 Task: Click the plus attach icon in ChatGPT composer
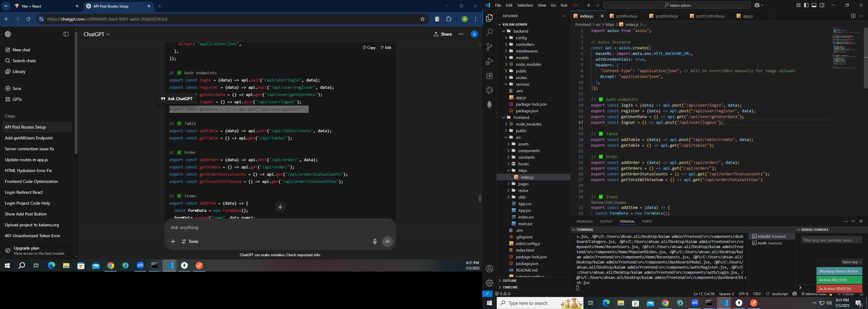point(173,241)
